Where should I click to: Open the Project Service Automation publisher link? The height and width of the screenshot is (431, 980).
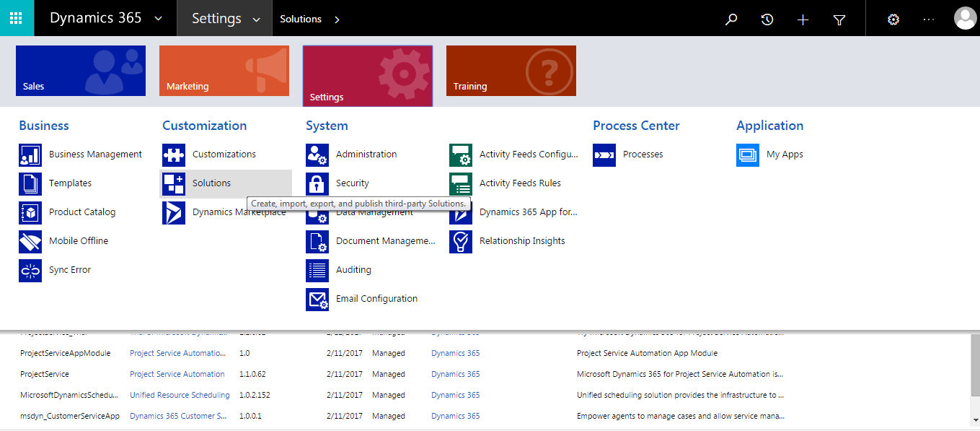[177, 373]
